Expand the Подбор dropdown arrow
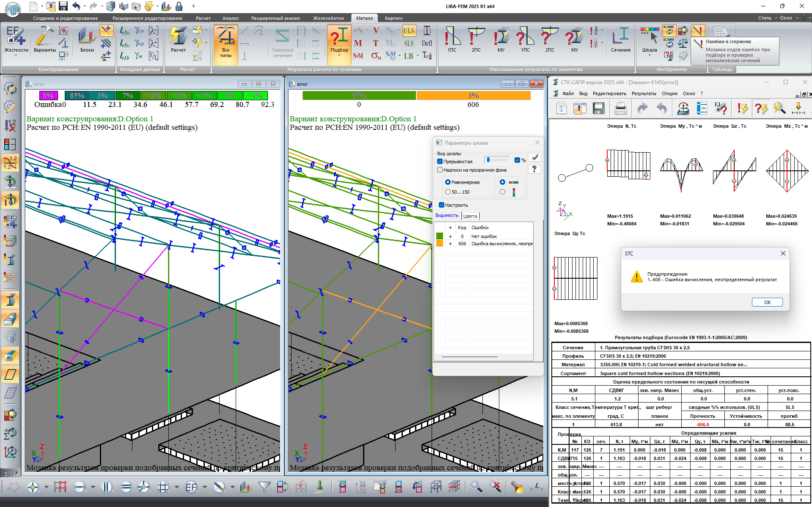This screenshot has height=507, width=812. point(339,55)
